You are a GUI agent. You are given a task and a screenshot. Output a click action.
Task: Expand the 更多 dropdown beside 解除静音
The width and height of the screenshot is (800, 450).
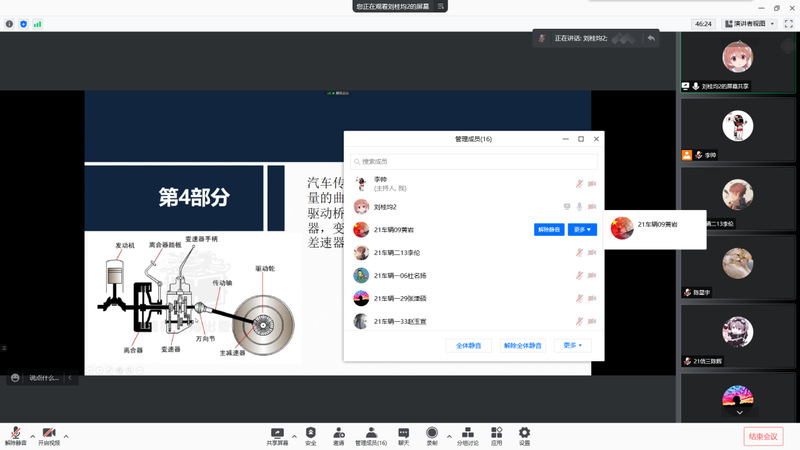coord(582,229)
